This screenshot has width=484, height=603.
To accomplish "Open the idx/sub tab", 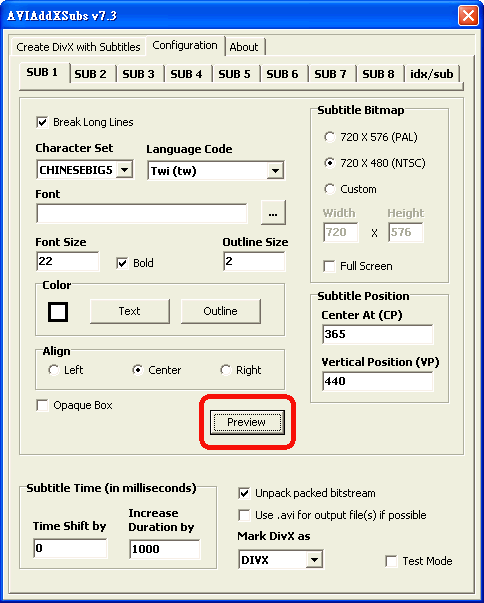I will pyautogui.click(x=432, y=74).
